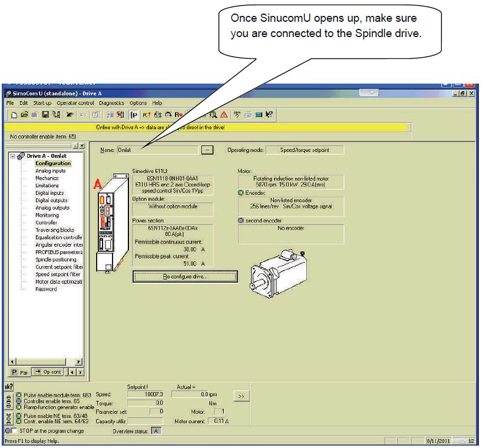
Task: Select Spindle positioning in the tree
Action: click(55, 260)
